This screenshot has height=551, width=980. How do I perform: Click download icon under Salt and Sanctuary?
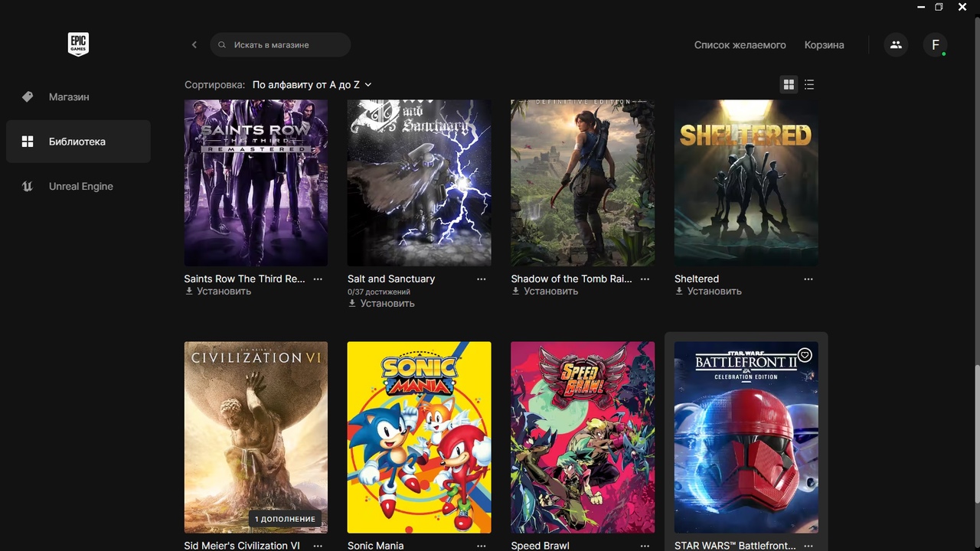[352, 303]
